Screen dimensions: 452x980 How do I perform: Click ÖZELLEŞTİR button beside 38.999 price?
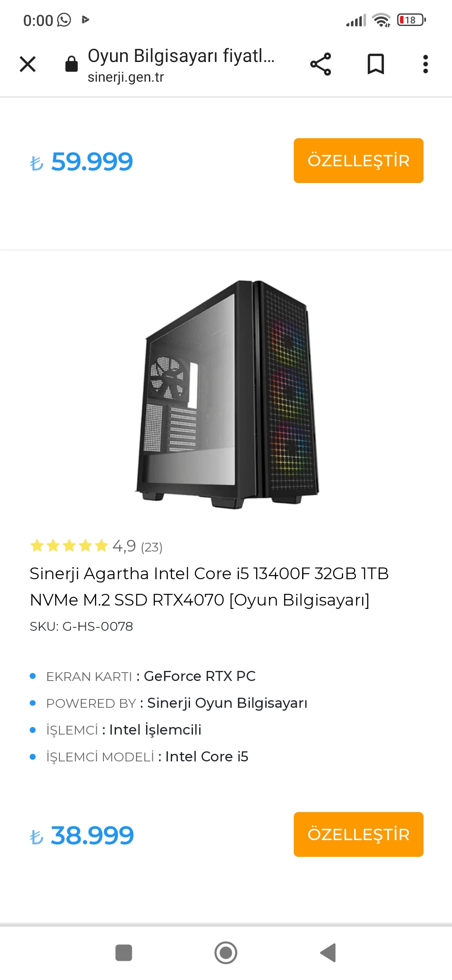click(358, 834)
